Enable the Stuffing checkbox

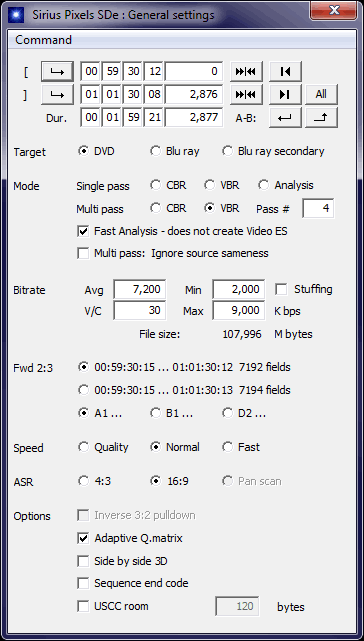[281, 289]
